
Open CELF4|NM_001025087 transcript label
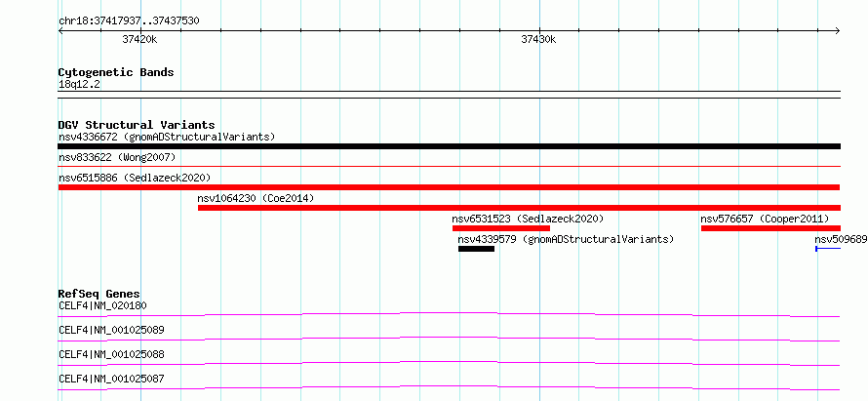coord(111,379)
